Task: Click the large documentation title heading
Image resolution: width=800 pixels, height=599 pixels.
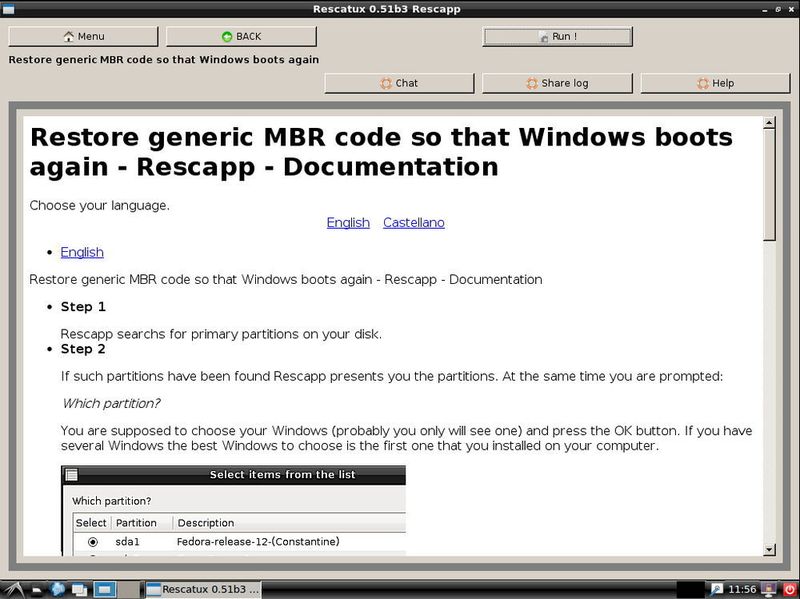Action: tap(381, 152)
